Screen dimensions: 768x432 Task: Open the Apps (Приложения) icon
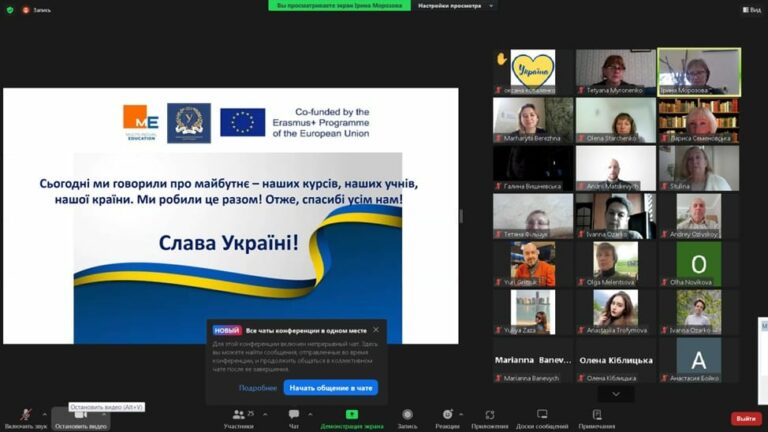pos(489,415)
